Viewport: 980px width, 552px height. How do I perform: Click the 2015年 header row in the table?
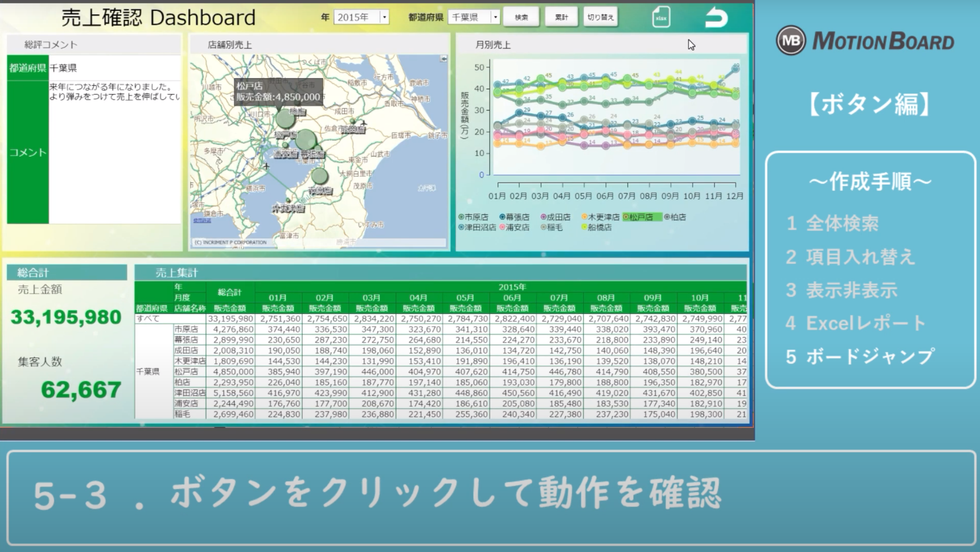pyautogui.click(x=501, y=287)
